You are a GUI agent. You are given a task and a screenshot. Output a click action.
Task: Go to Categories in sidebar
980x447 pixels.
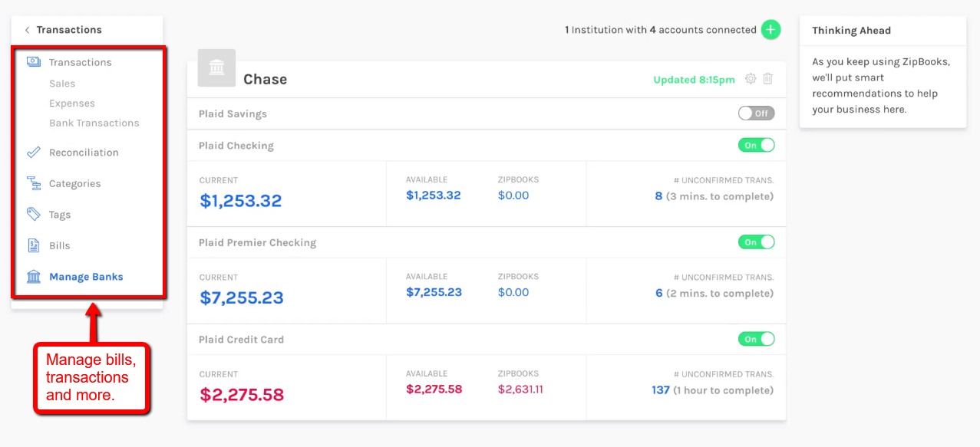[x=75, y=183]
